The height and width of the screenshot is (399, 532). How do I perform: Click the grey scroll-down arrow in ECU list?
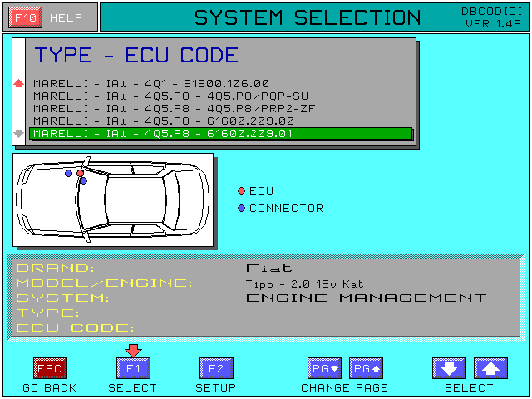pos(18,134)
